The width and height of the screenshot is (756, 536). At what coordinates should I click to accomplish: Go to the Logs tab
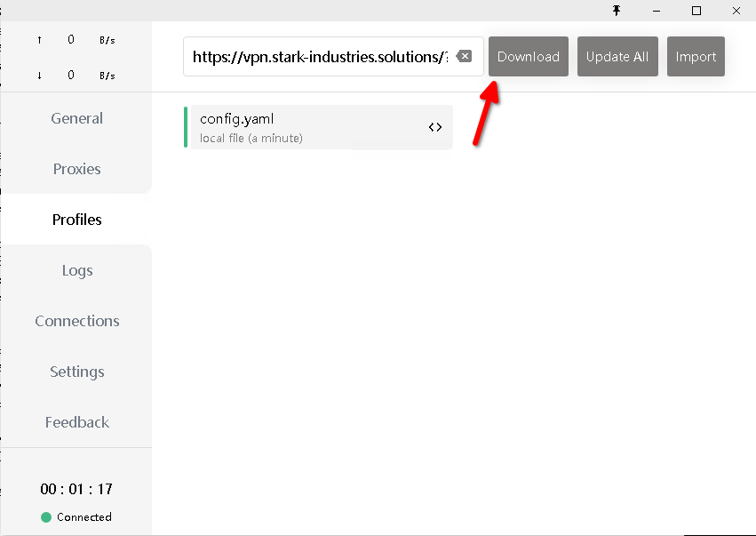[76, 270]
